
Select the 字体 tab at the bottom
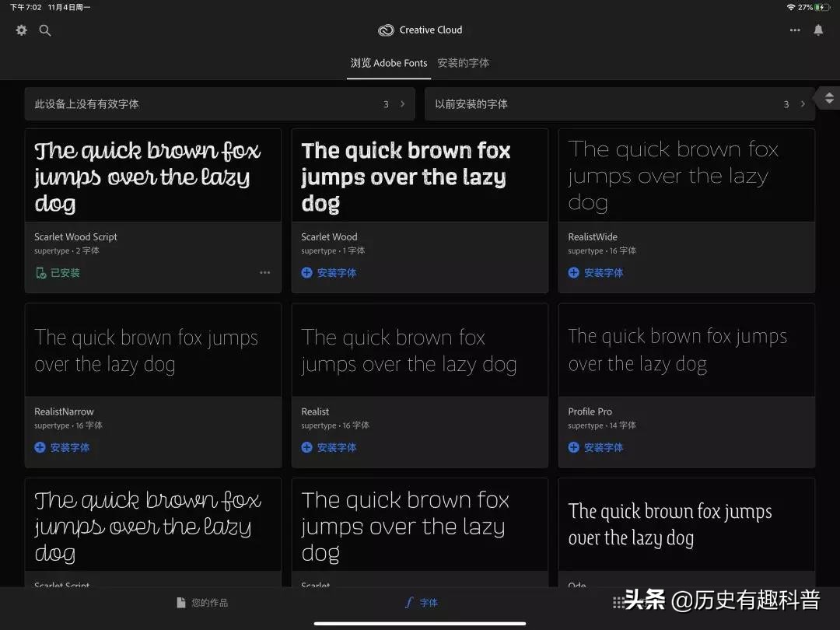(x=421, y=602)
